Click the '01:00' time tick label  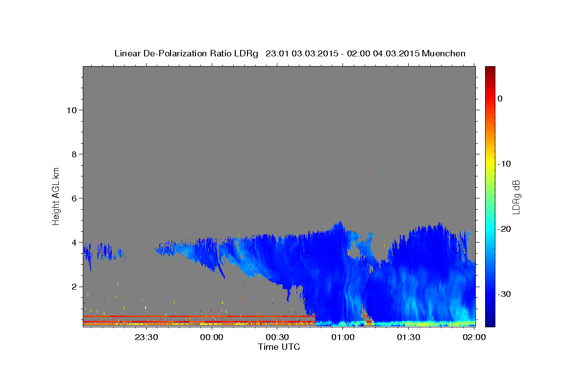click(x=343, y=337)
